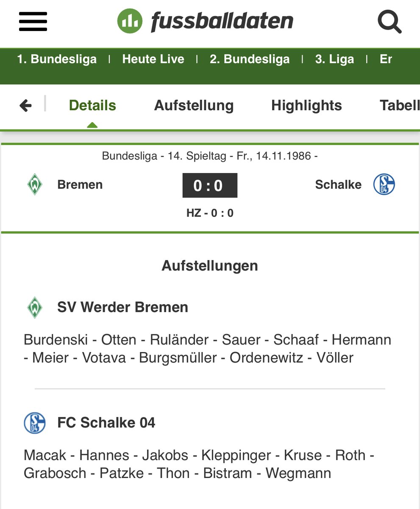Go back with the left arrow

click(26, 105)
